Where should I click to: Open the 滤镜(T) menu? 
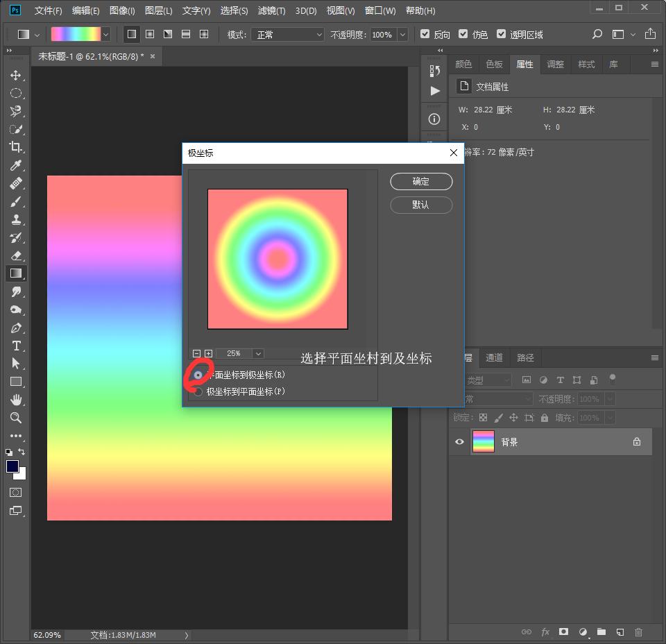(x=271, y=10)
